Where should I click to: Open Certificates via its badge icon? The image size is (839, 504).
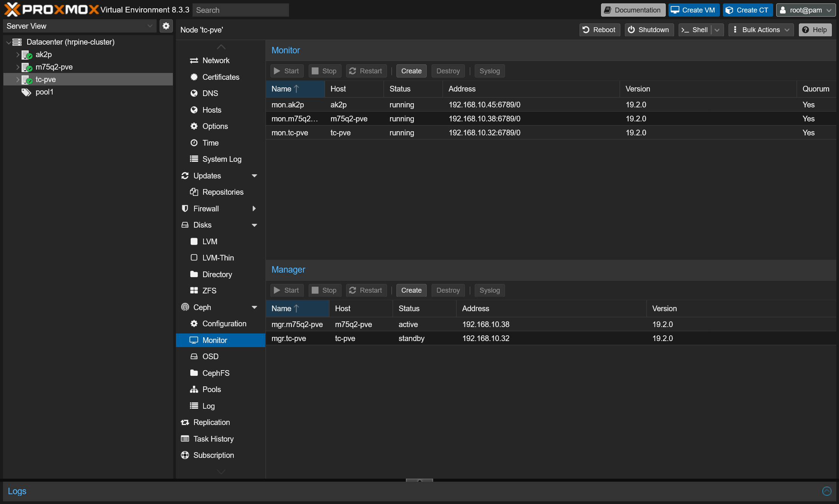coord(194,77)
